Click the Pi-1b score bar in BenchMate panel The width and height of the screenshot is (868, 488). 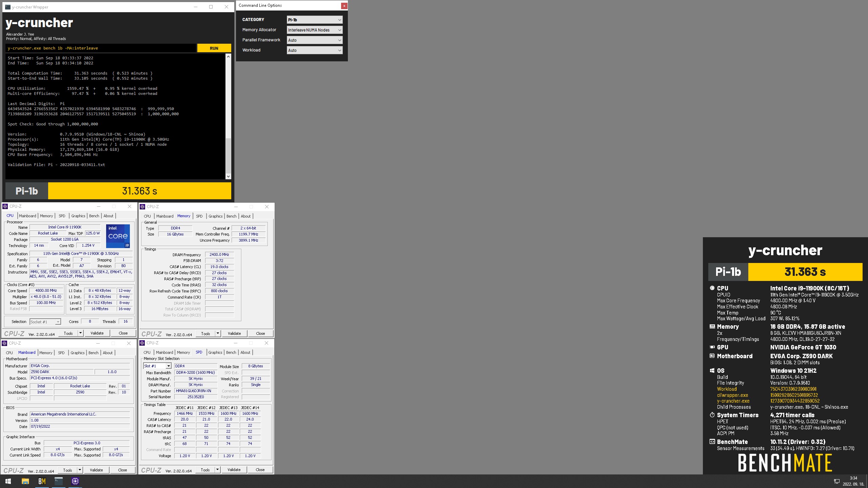[805, 272]
